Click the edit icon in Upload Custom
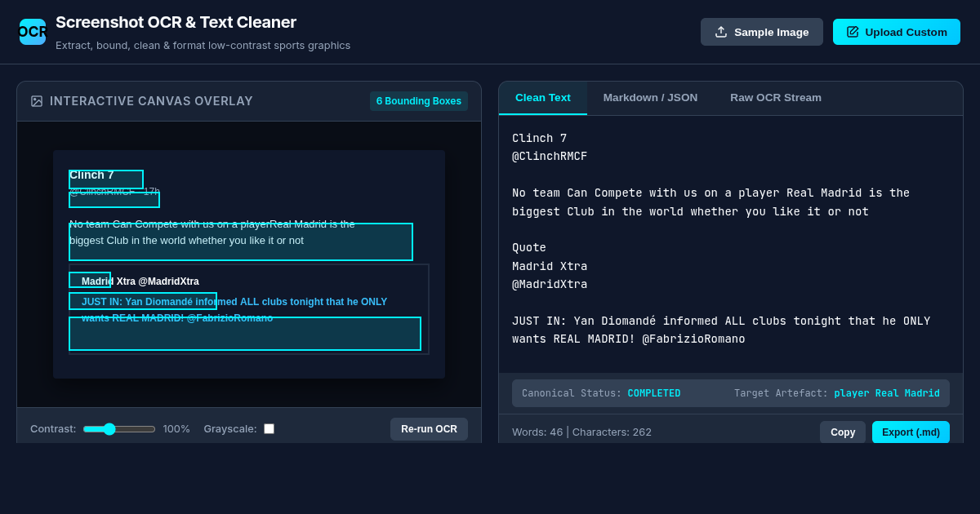The image size is (980, 514). click(853, 32)
